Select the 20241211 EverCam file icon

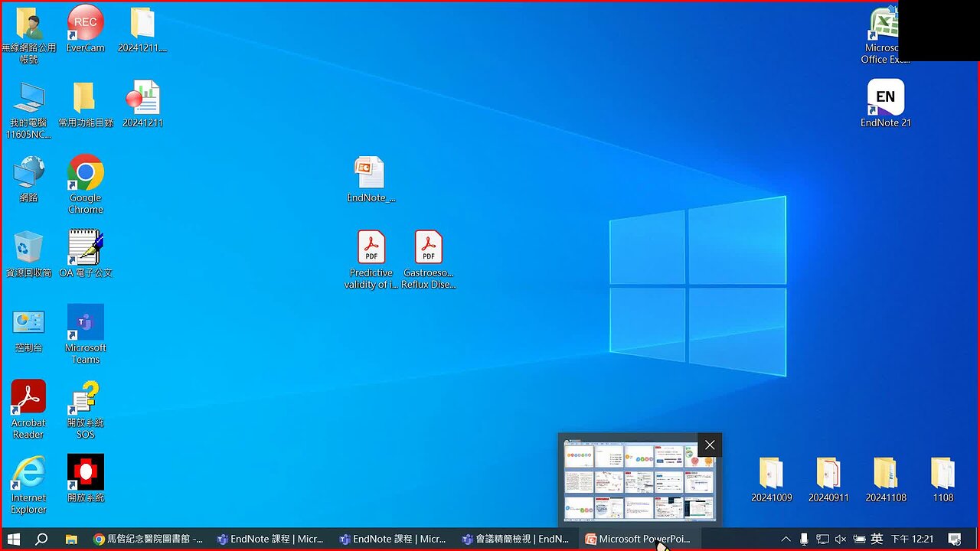142,104
